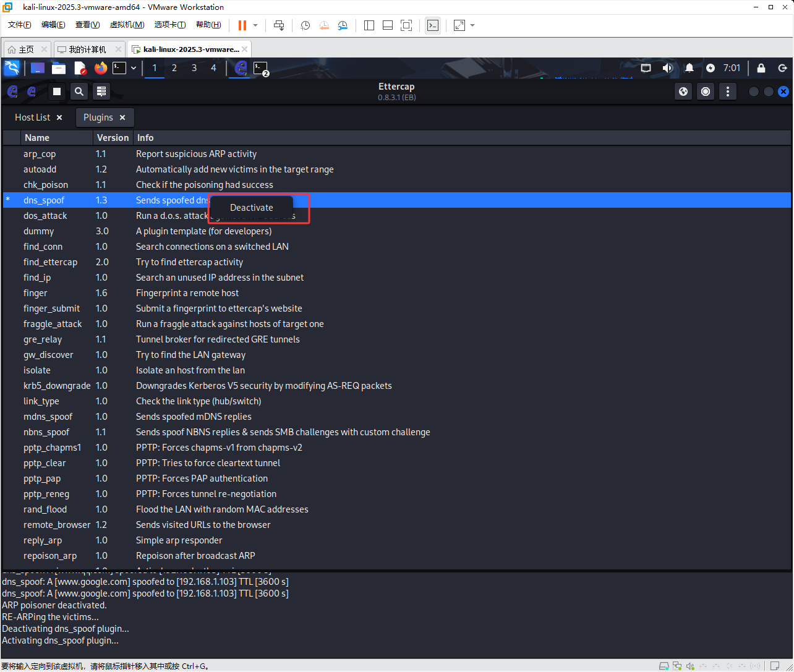
Task: Open the Kali volume control icon
Action: pos(667,68)
